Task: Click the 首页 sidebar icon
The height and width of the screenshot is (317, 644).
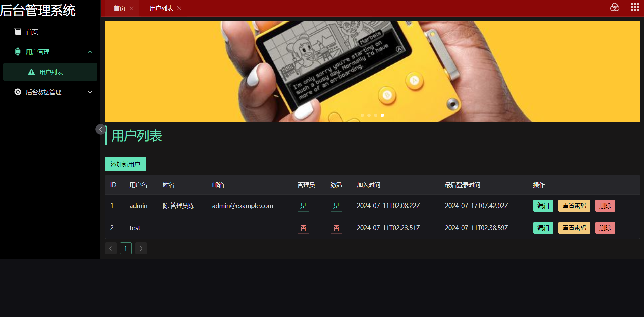Action: coord(18,32)
